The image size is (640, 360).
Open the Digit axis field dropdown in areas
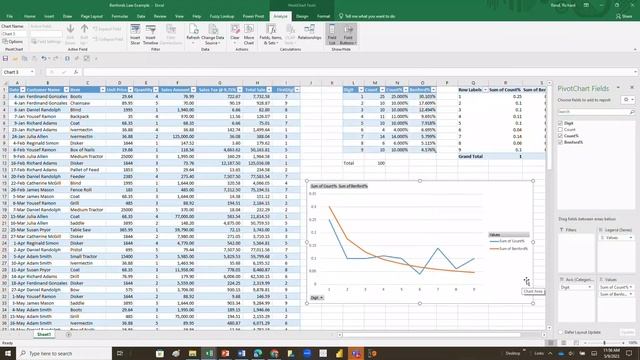coord(589,287)
